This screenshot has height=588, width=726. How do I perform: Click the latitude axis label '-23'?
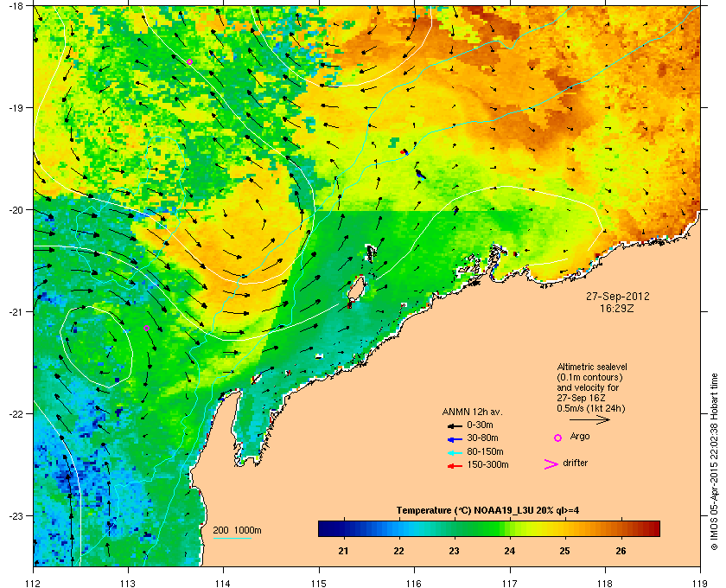15,515
